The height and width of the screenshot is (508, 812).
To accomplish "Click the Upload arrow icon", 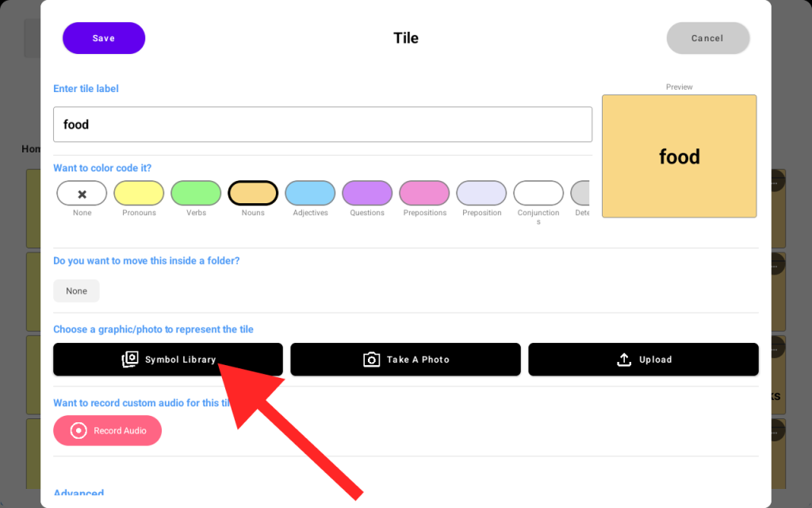I will (624, 360).
